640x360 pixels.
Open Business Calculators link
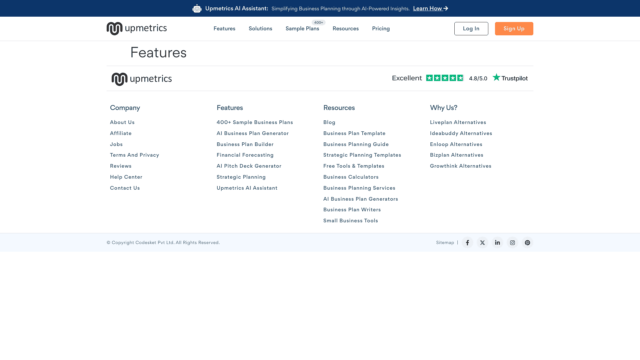point(351,177)
